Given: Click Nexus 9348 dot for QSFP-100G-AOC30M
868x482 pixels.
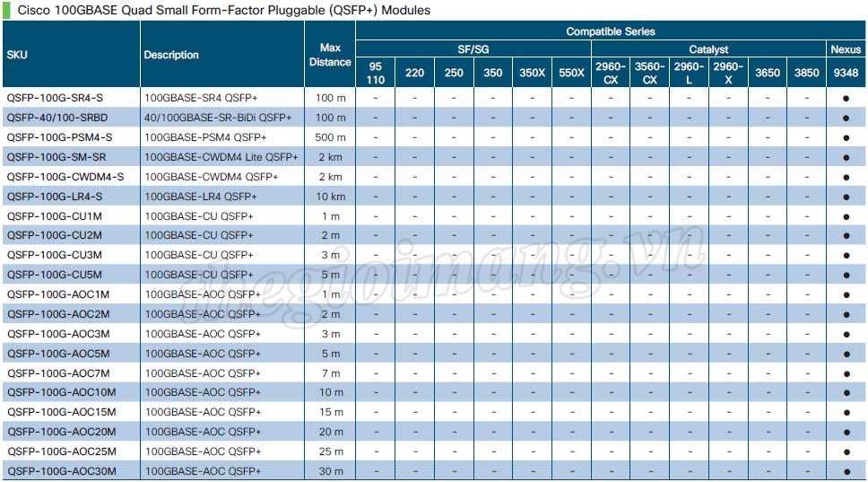Looking at the screenshot, I should (x=846, y=472).
